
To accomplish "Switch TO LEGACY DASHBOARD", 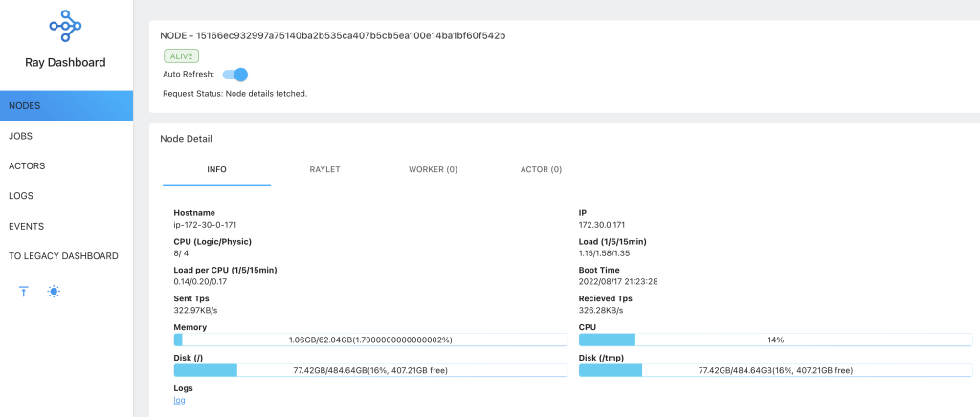I will click(x=66, y=256).
